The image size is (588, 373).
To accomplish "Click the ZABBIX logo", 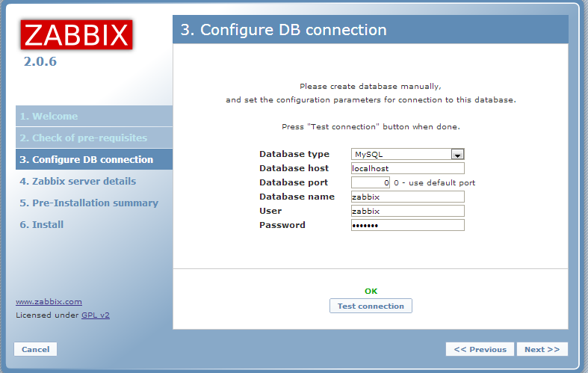I will coord(76,35).
